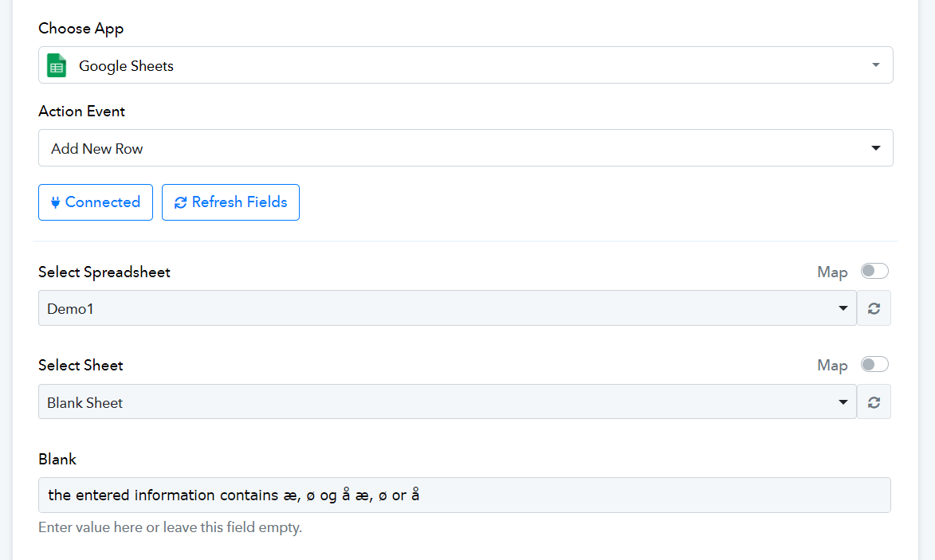Image resolution: width=935 pixels, height=560 pixels.
Task: Click the Connected button
Action: pyautogui.click(x=96, y=202)
